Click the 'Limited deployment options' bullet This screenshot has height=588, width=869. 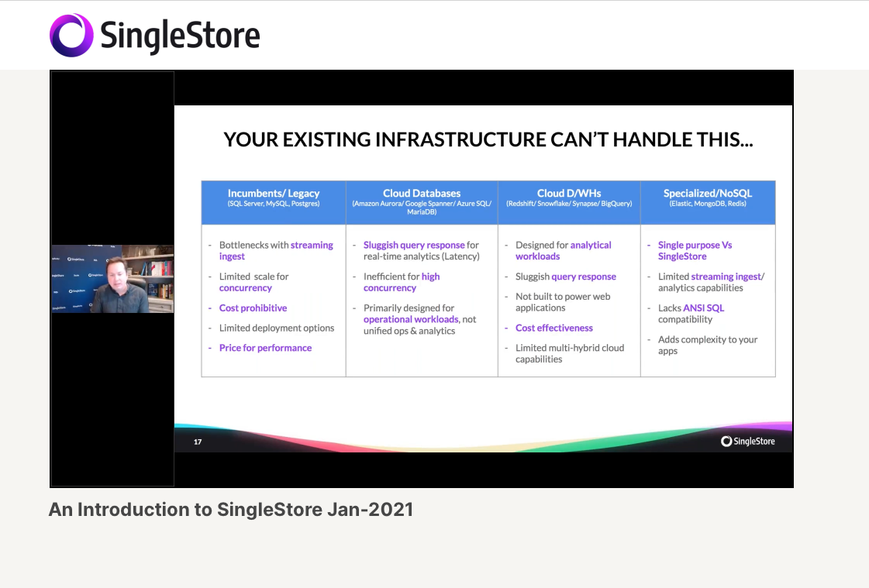(x=277, y=328)
